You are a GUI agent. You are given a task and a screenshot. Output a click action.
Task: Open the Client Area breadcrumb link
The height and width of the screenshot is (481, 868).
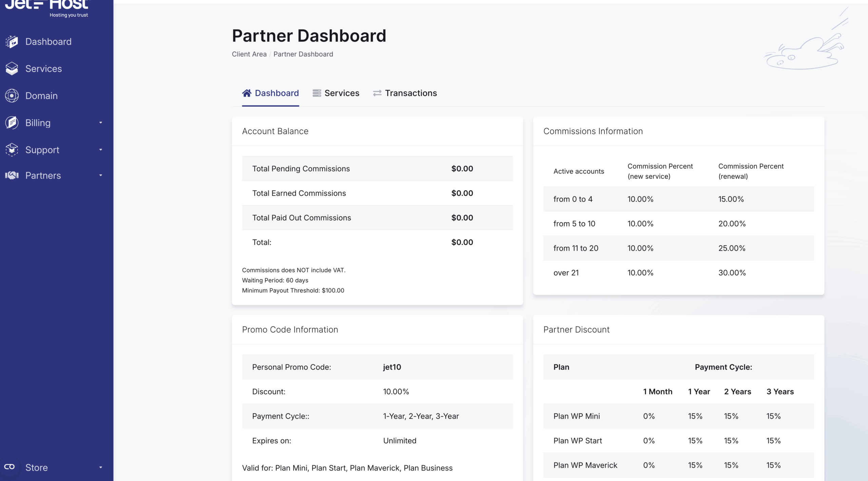249,54
